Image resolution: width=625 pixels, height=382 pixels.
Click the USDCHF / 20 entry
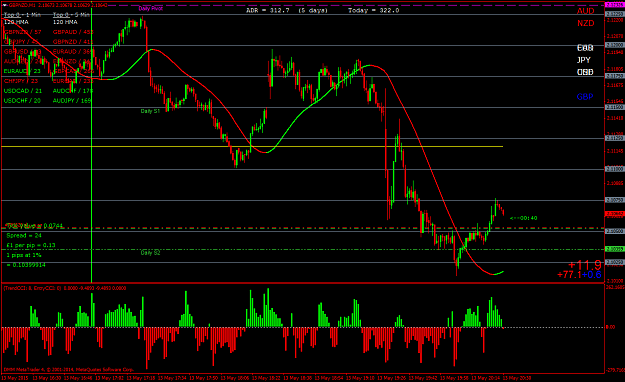point(22,101)
